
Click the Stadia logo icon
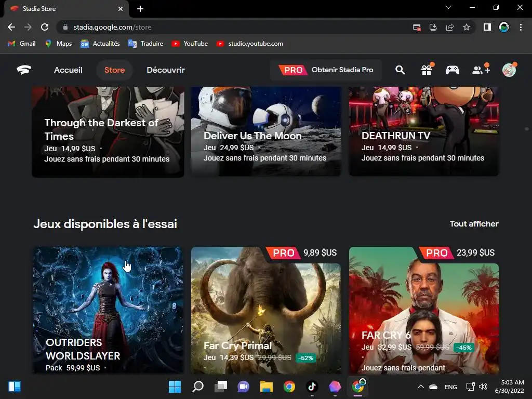[x=24, y=70]
